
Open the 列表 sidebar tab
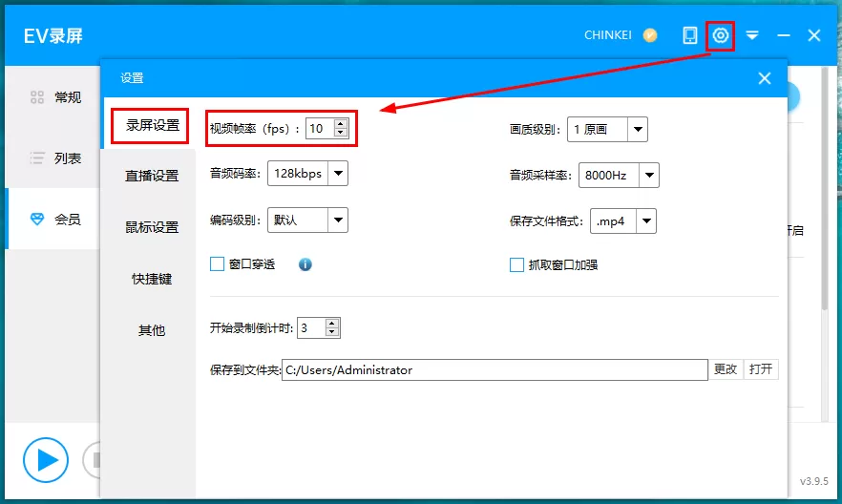(53, 158)
